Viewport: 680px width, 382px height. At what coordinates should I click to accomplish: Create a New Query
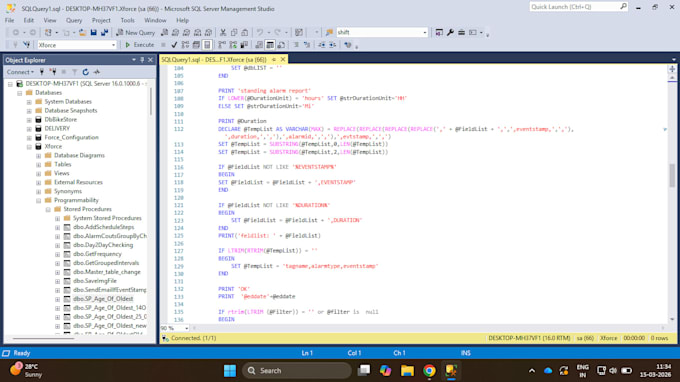click(135, 33)
